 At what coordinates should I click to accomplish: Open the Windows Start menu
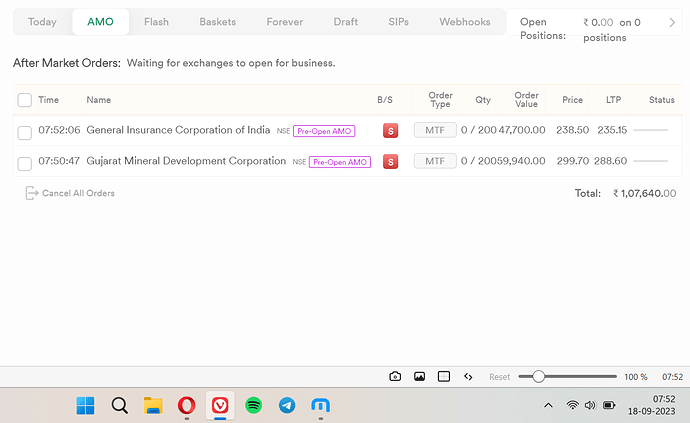tap(85, 405)
